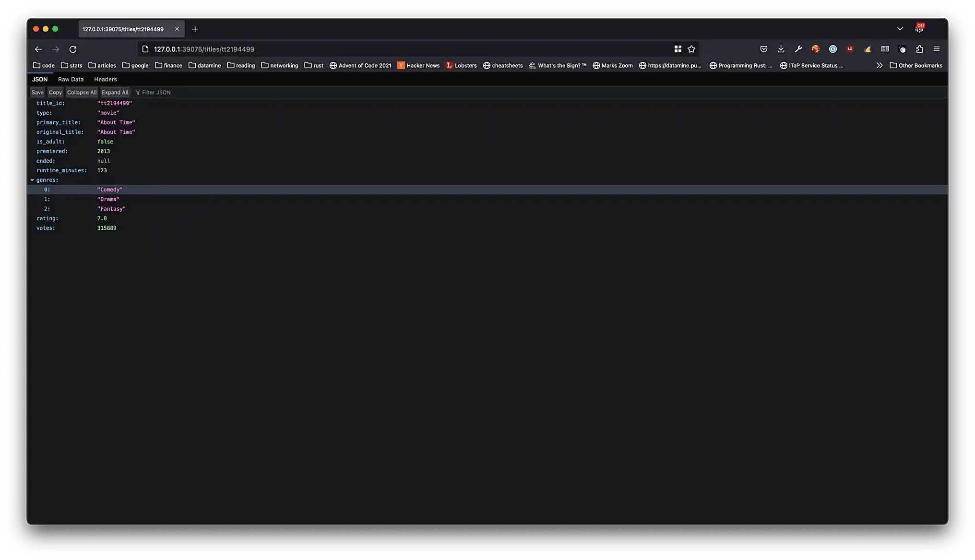Image resolution: width=975 pixels, height=560 pixels.
Task: Open the list all tabs dropdown arrow
Action: [900, 29]
